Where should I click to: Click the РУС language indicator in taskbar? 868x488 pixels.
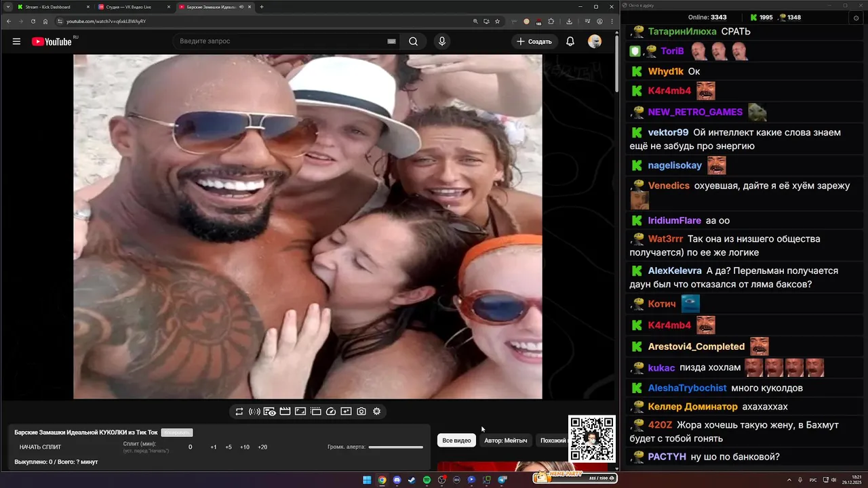point(813,480)
